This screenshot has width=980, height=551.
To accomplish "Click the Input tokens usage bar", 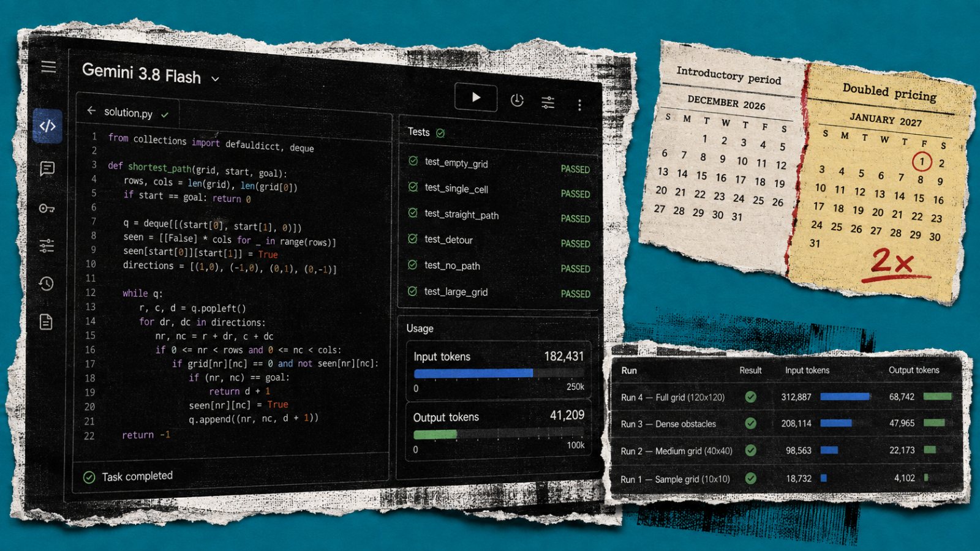I will (499, 373).
